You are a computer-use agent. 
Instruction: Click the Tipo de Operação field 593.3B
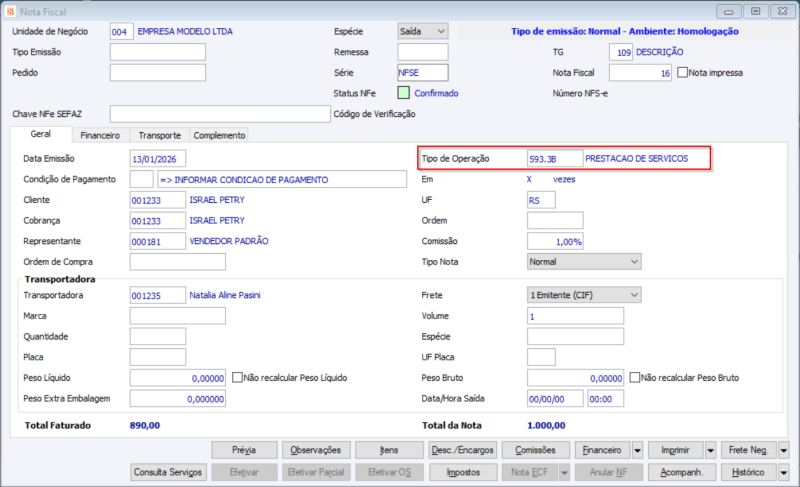point(555,159)
